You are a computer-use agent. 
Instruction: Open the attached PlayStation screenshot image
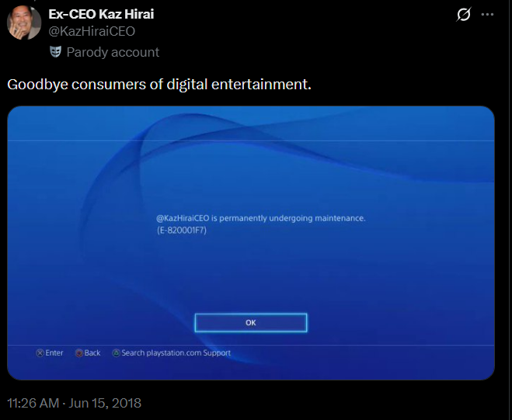coord(251,243)
